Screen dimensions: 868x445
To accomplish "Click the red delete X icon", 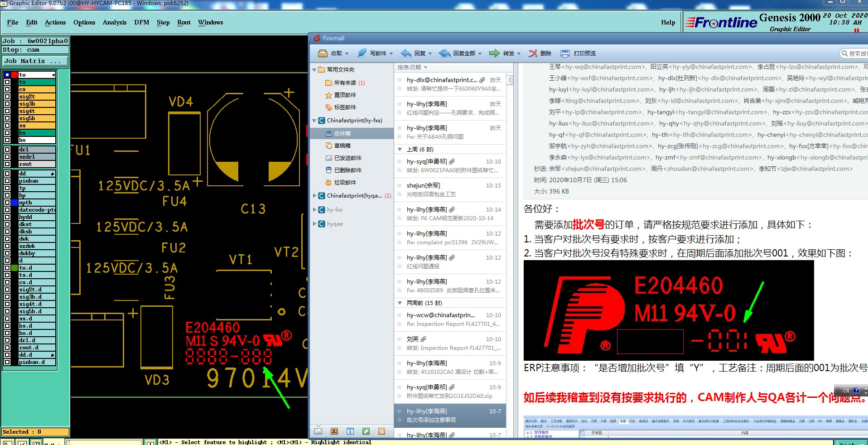I will point(533,53).
